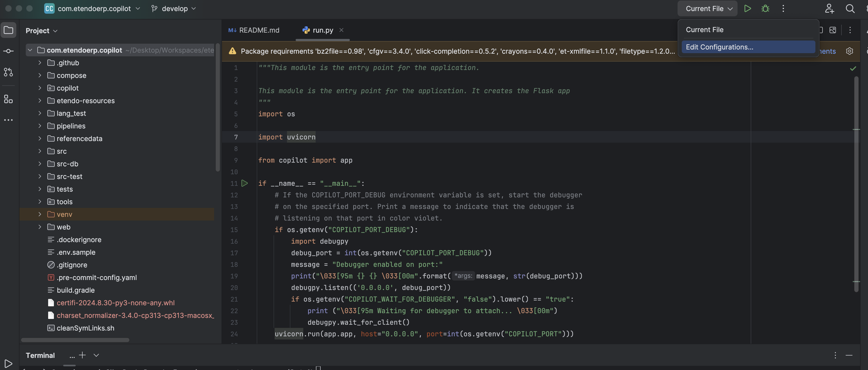Collapse the com.etendoerp.copilot root folder
The image size is (868, 370).
[30, 50]
